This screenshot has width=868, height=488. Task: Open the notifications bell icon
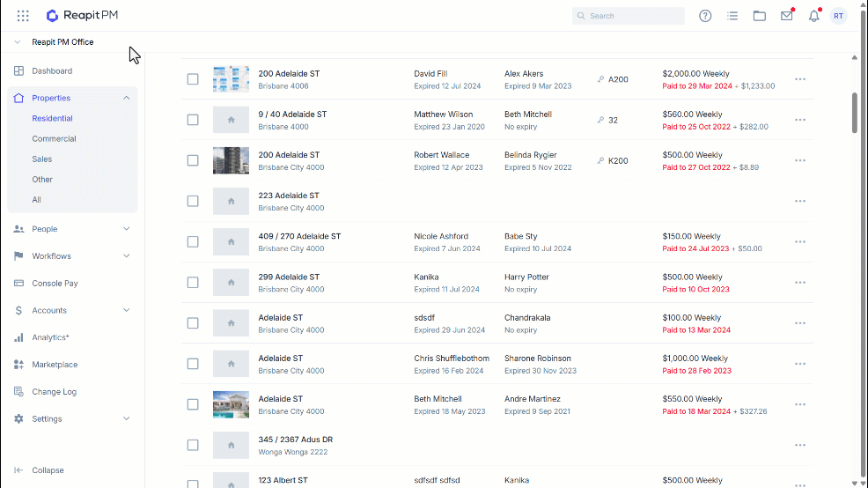point(813,16)
